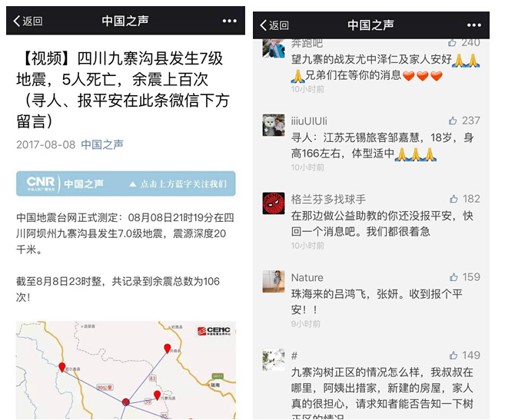Open the Spider-Man avatar of 格兰芬多找球手
This screenshot has width=505, height=420.
[x=274, y=203]
